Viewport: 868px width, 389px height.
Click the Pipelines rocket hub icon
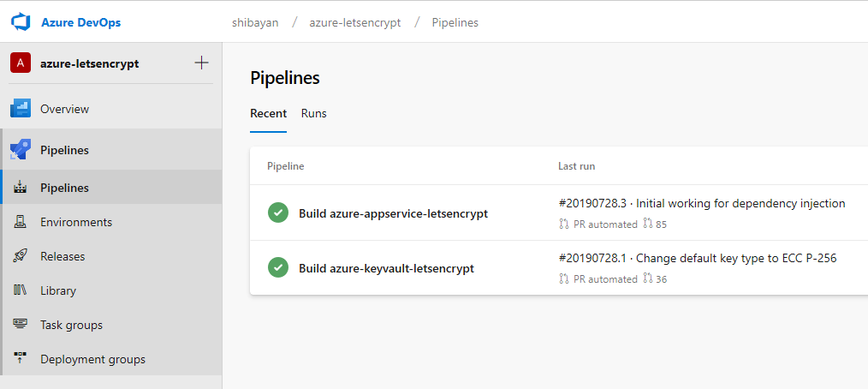(x=21, y=150)
